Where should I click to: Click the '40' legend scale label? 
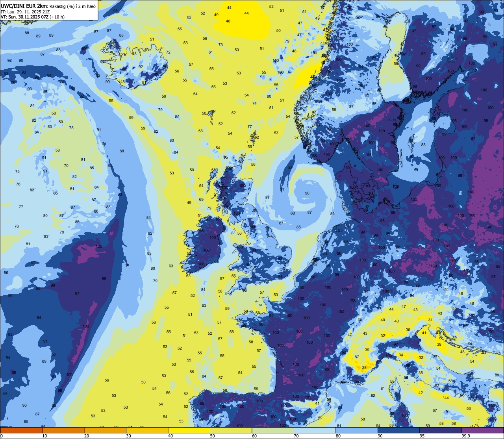[x=170, y=436]
